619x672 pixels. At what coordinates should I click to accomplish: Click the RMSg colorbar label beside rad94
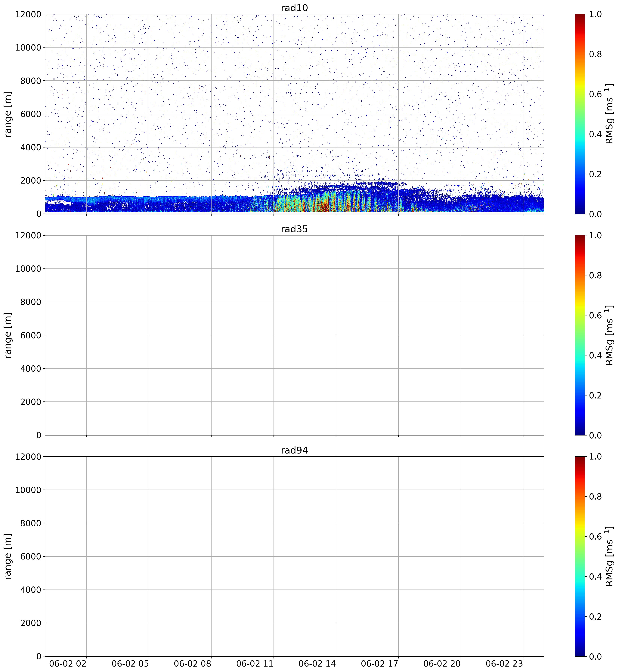coord(609,556)
